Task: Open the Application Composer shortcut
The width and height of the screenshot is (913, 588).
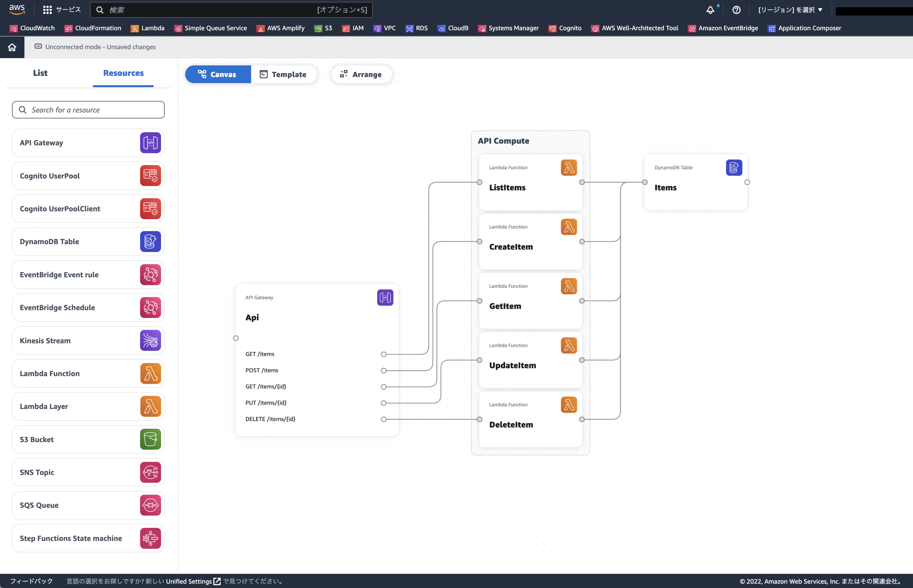Action: click(x=805, y=28)
